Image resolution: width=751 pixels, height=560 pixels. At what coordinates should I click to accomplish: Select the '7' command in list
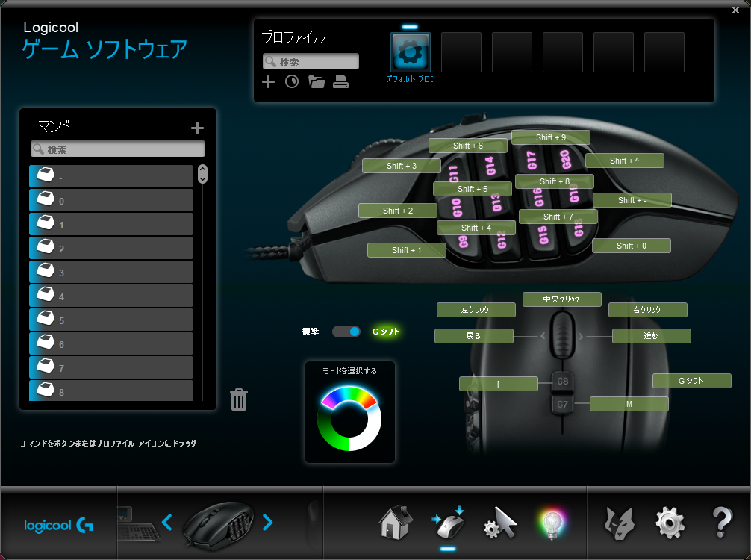pyautogui.click(x=111, y=368)
